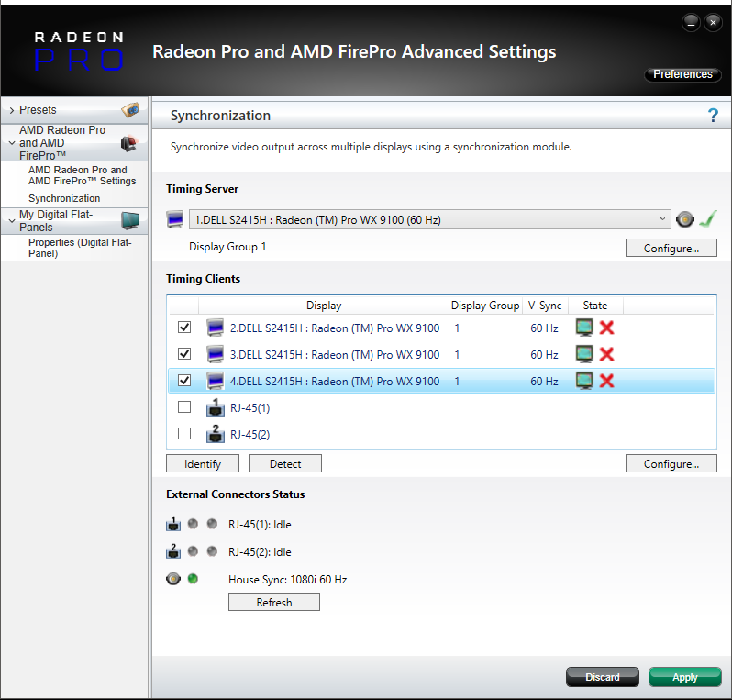732x700 pixels.
Task: Click the 'RJ-45(1): Idle' status text
Action: click(260, 525)
